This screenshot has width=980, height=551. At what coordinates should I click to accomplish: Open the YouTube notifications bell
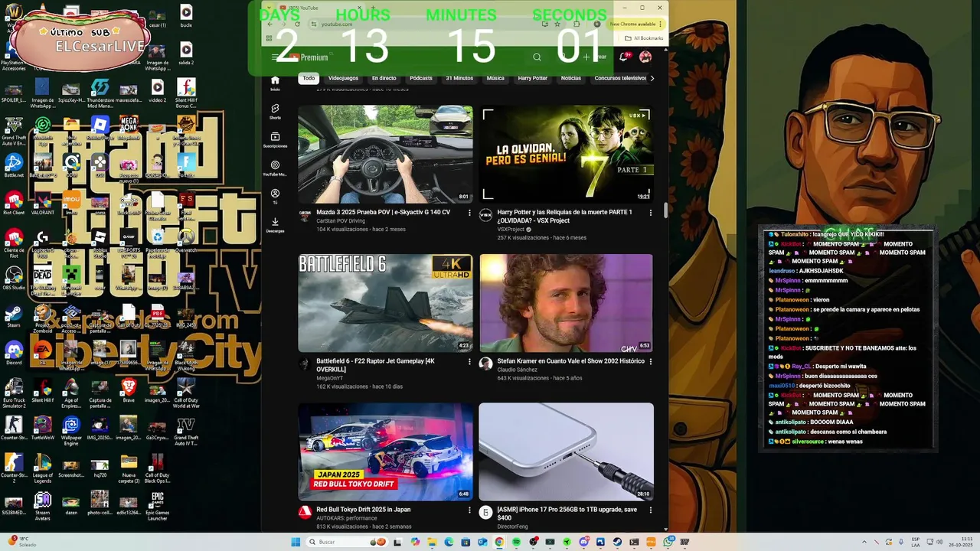tap(624, 57)
